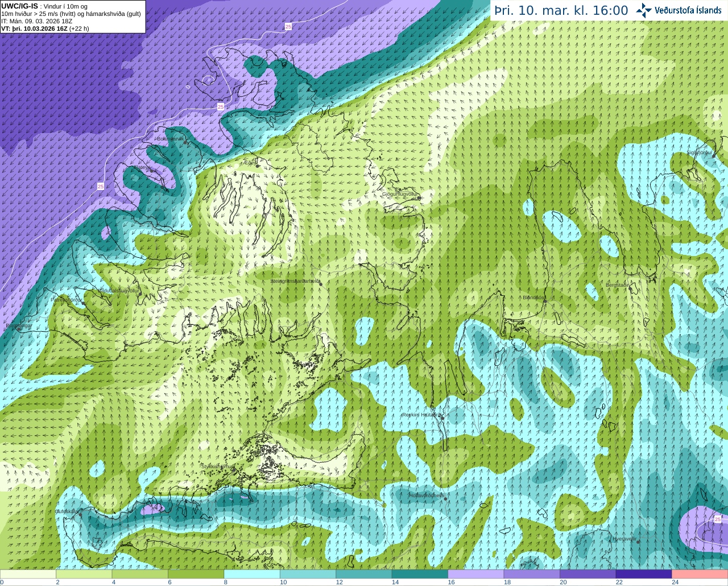Click the '10m hviður > 25 m/s' legend description line
Viewport: 728px width, 586px height.
click(x=71, y=13)
